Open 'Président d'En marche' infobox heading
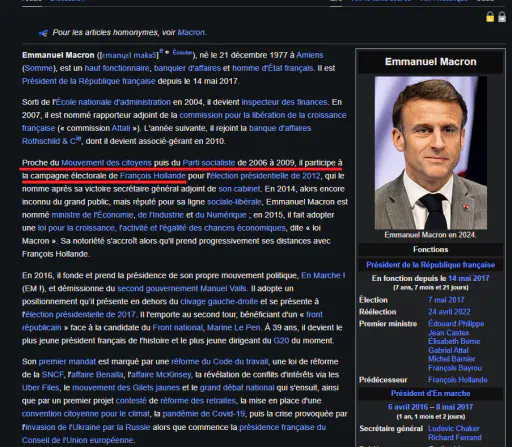 [430, 393]
